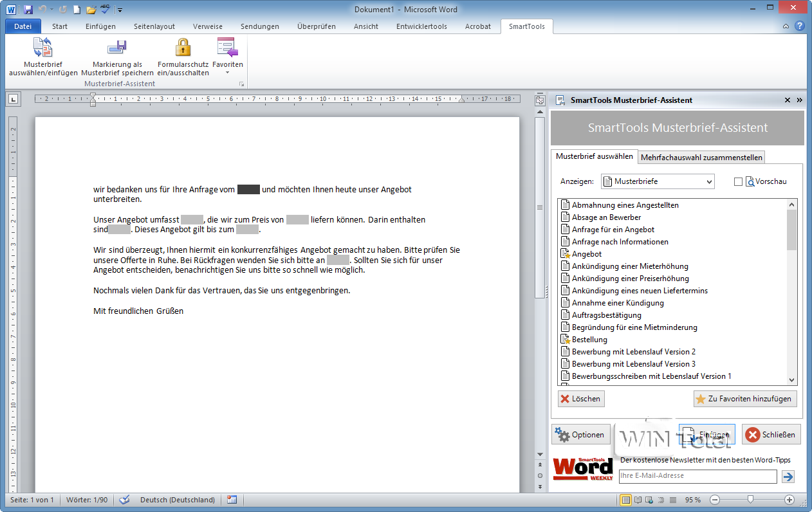Switch to Print Layout view icon
812x512 pixels.
click(x=625, y=500)
